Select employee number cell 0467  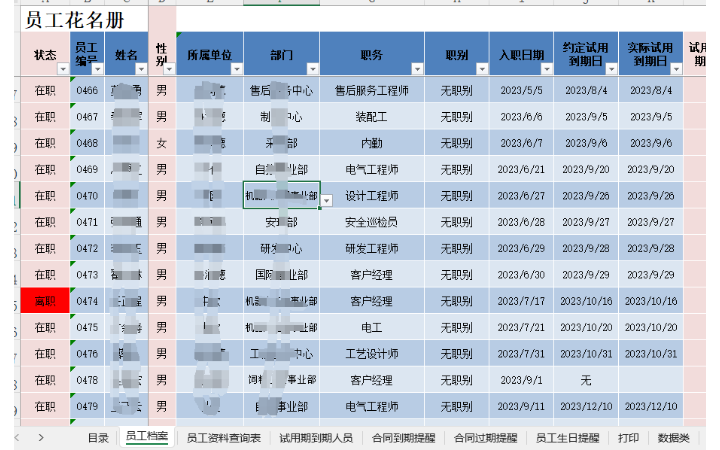pyautogui.click(x=87, y=117)
